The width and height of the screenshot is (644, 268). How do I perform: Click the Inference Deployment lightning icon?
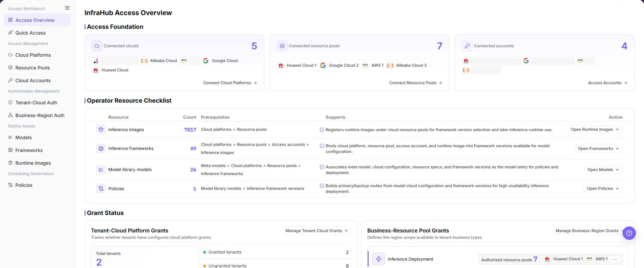(379, 259)
